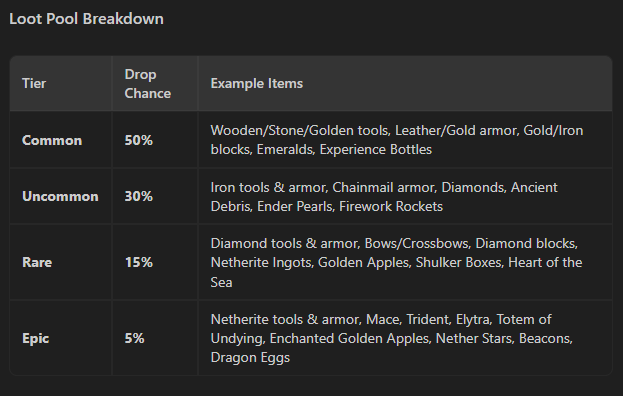Click the Netherite Ingots, Golden Apples text
Screen dimensions: 623x396
tap(310, 263)
